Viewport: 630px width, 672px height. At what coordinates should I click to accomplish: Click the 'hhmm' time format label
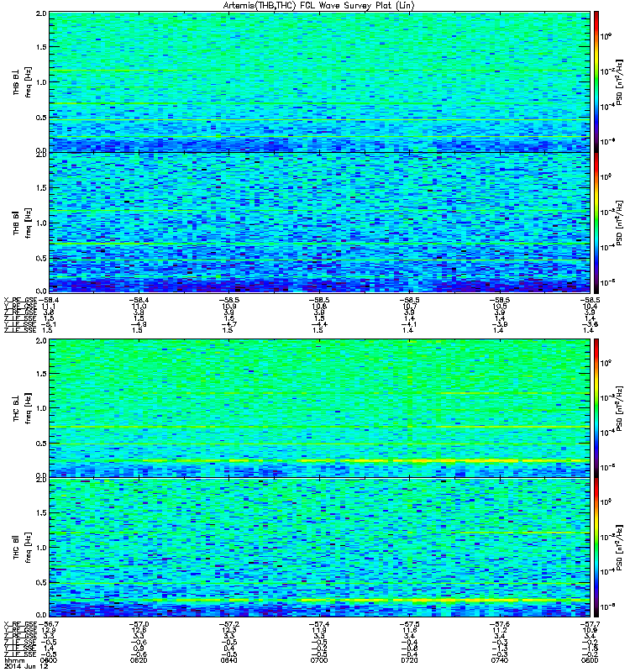(13, 660)
